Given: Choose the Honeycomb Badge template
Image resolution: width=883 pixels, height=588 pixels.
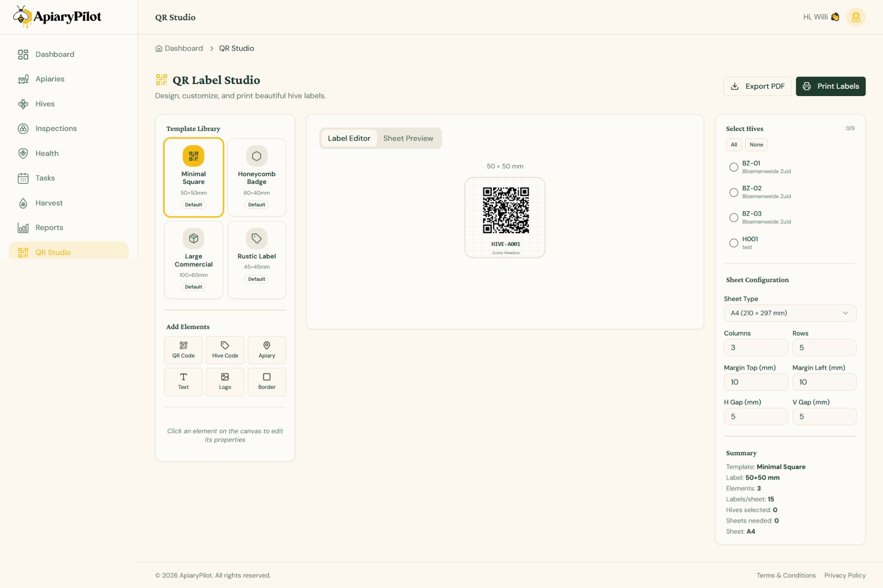Looking at the screenshot, I should coord(257,177).
